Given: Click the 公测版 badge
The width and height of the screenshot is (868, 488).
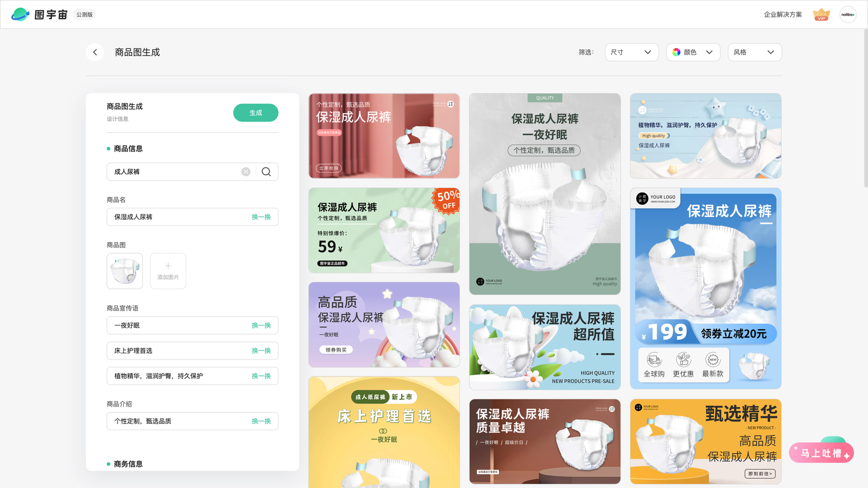Looking at the screenshot, I should point(84,14).
